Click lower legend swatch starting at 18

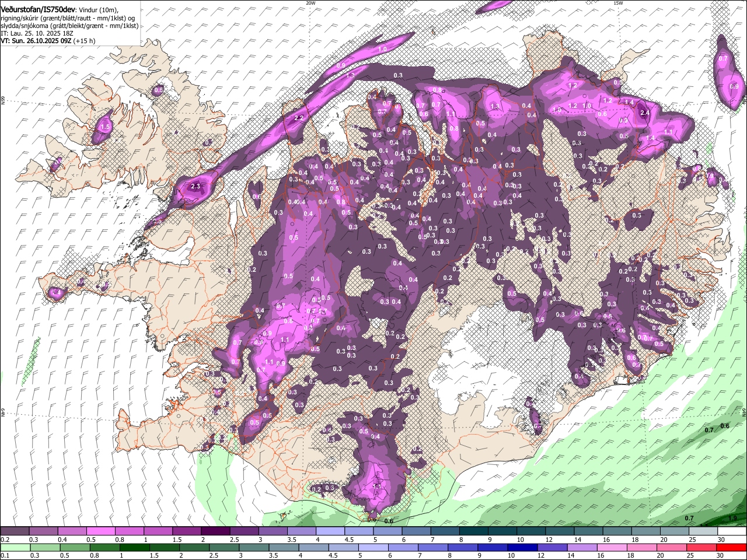pos(643,547)
